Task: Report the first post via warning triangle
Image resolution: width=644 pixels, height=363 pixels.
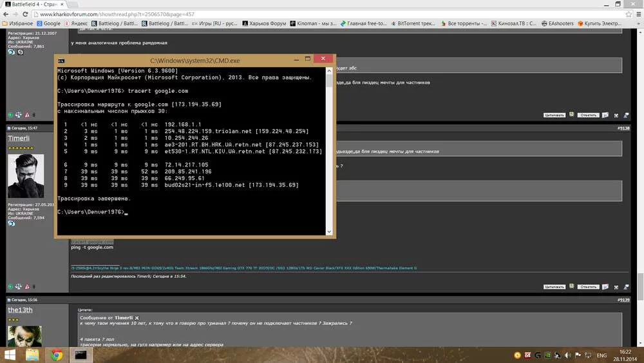Action: [x=27, y=115]
